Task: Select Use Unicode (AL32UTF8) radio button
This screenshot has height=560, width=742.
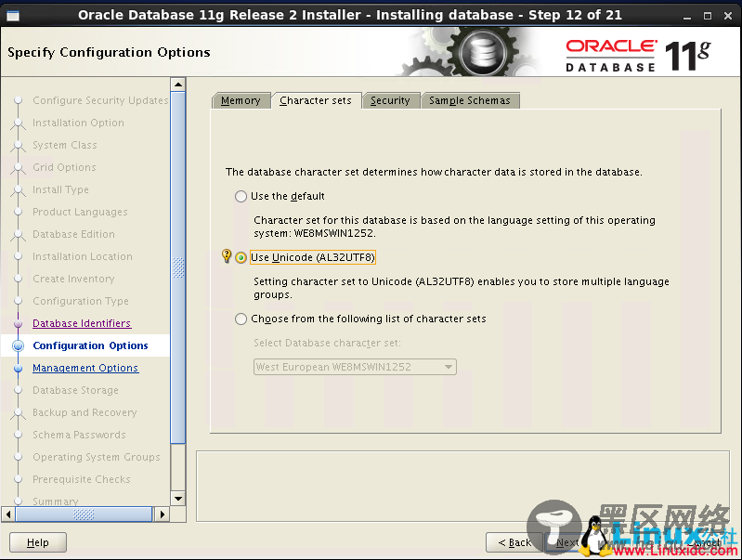Action: point(241,257)
